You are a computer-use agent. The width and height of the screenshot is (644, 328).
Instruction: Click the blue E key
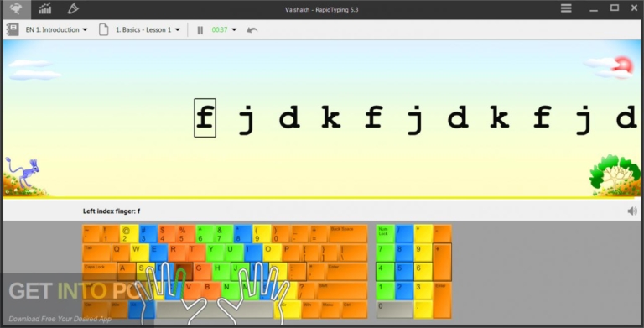tap(158, 253)
